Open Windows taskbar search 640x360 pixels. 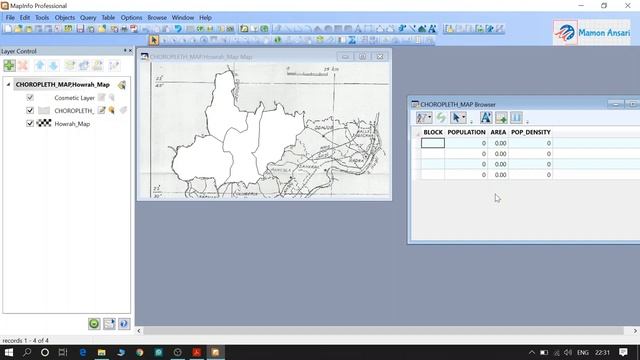[27, 352]
